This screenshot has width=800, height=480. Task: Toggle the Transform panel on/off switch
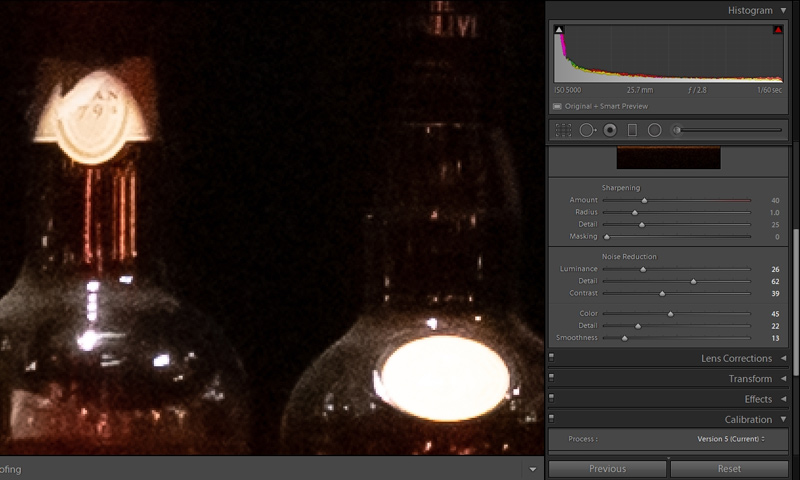point(551,379)
